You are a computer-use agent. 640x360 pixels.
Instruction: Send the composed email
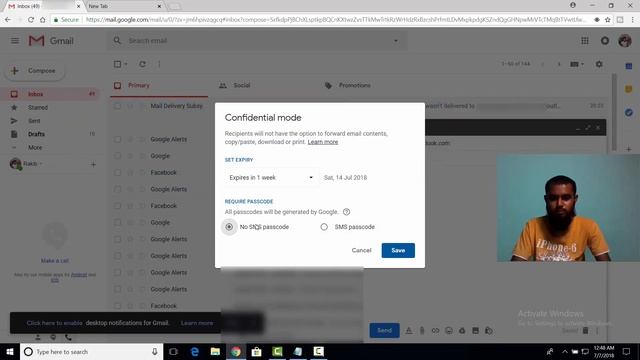pos(384,330)
